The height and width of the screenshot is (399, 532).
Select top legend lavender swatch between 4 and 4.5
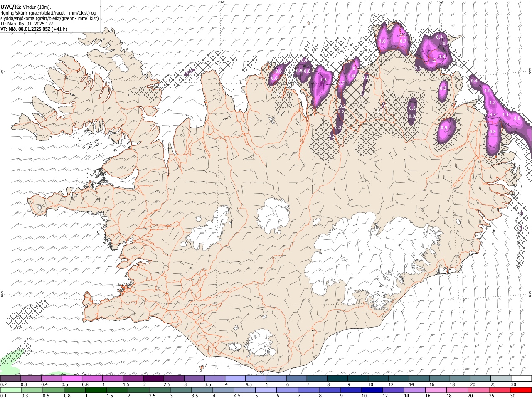pos(235,378)
